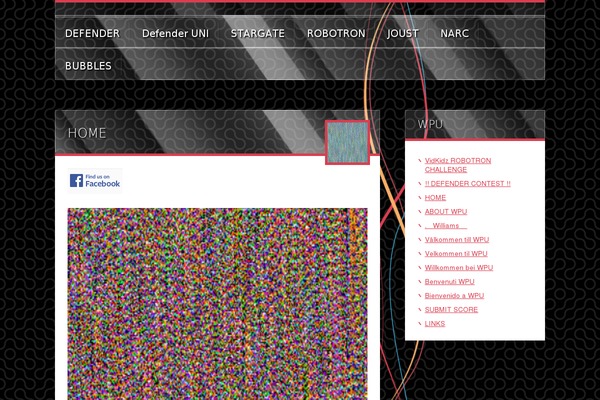Open the LINKS sidebar entry
Image resolution: width=600 pixels, height=400 pixels.
[435, 324]
